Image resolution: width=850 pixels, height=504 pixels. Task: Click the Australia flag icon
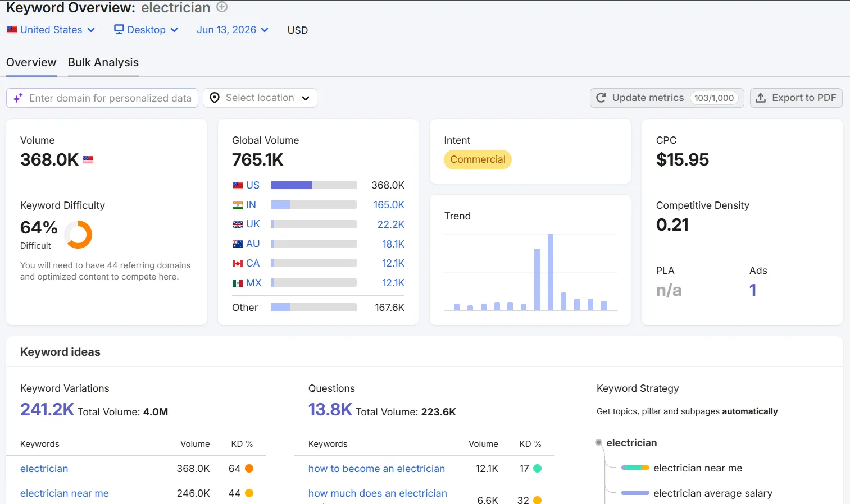[238, 244]
